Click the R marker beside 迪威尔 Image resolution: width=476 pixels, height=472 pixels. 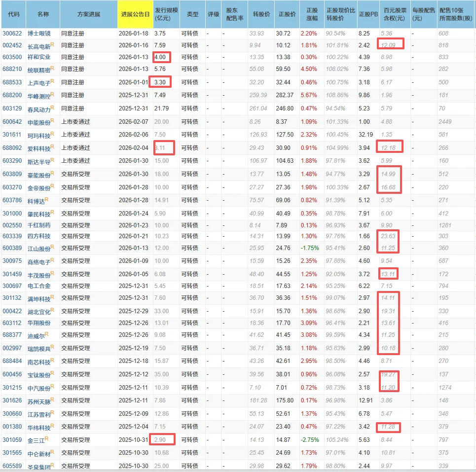46,334
